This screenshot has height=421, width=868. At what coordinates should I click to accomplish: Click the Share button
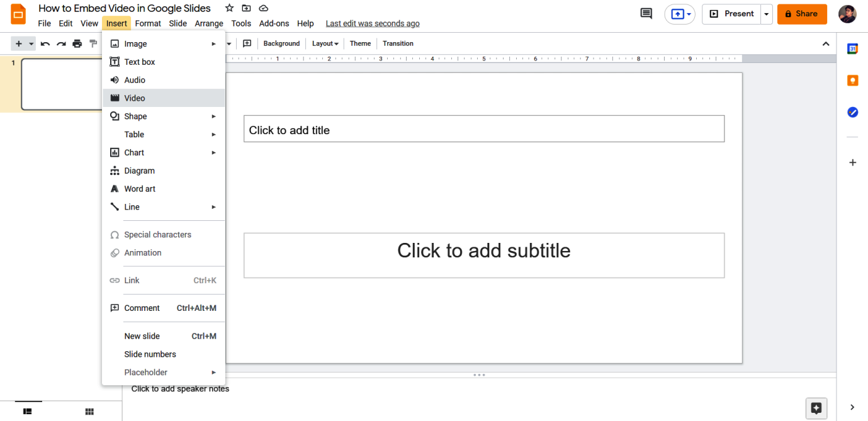click(802, 14)
